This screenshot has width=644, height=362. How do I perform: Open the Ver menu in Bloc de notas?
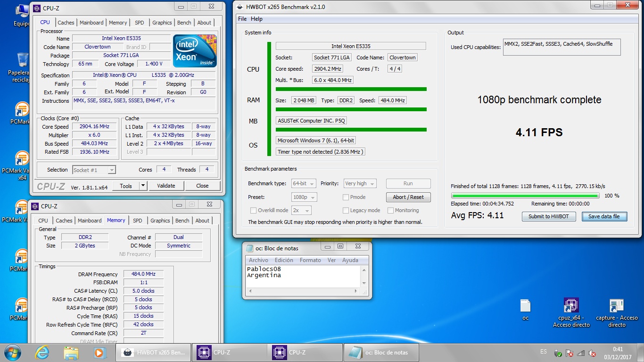point(332,260)
